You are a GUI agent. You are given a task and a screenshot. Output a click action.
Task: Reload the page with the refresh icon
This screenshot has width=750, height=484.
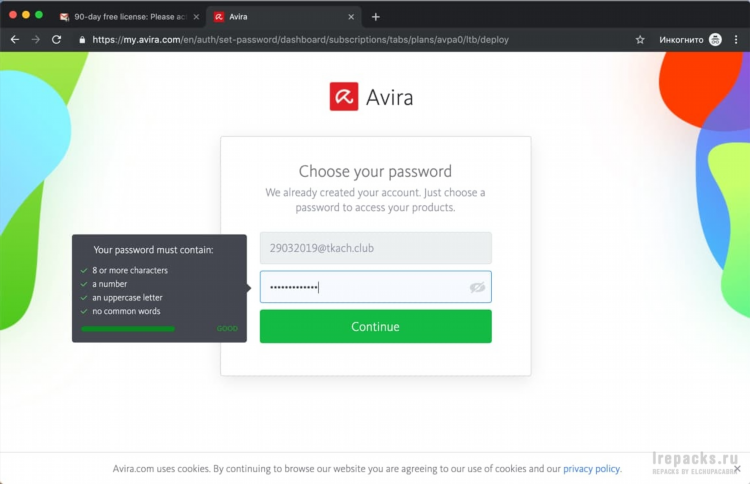(x=56, y=40)
